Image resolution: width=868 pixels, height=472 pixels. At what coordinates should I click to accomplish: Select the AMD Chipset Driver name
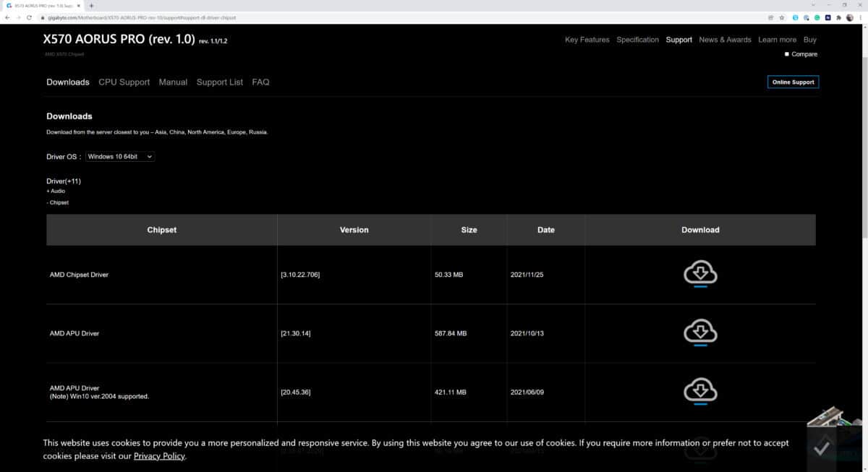click(x=79, y=275)
